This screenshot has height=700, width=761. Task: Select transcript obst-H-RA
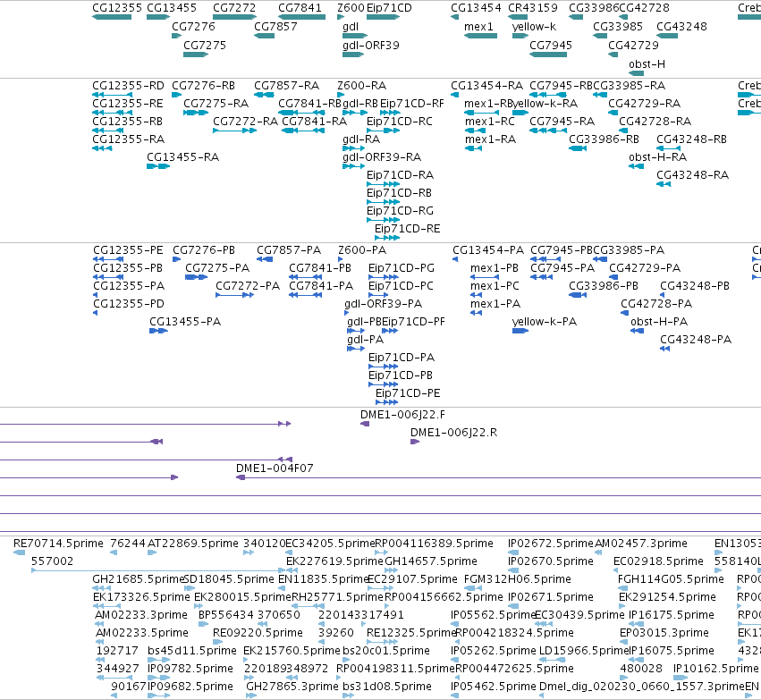tap(657, 157)
